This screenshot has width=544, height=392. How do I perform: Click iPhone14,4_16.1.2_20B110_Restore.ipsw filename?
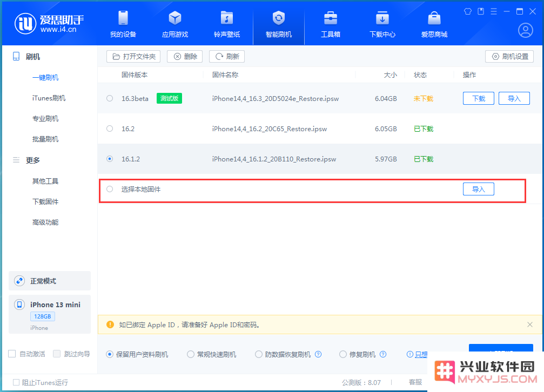pos(274,159)
